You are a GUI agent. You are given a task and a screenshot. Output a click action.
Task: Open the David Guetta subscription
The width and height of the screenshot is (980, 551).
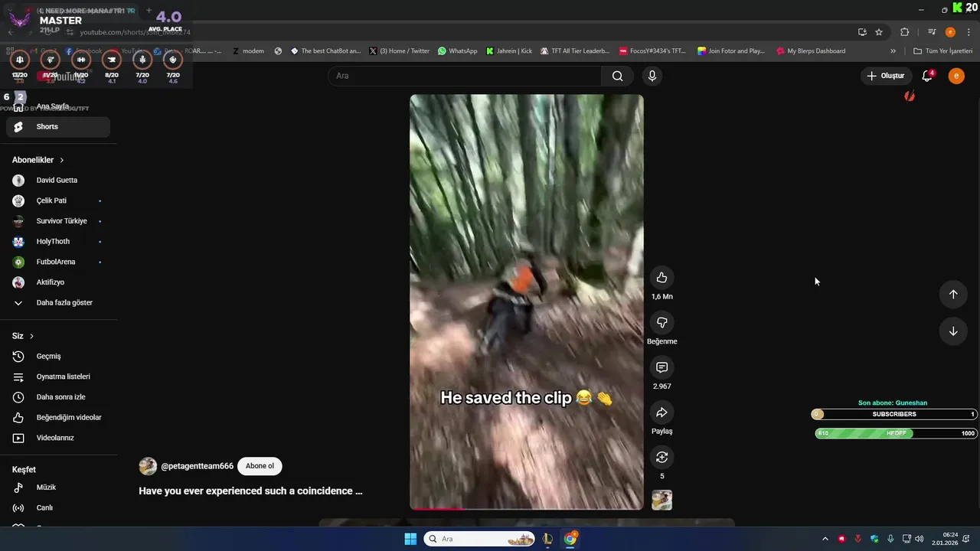[x=58, y=181]
